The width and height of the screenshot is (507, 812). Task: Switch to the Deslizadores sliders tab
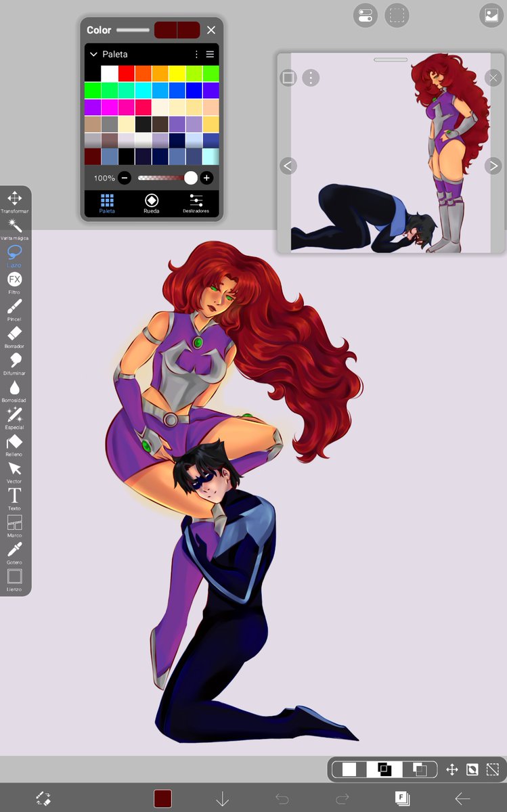tap(196, 203)
